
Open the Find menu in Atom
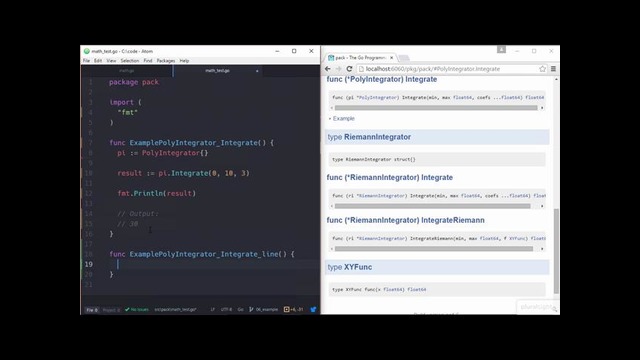148,60
